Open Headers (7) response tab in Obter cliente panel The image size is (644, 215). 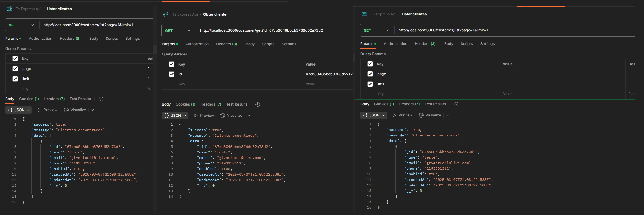(211, 104)
